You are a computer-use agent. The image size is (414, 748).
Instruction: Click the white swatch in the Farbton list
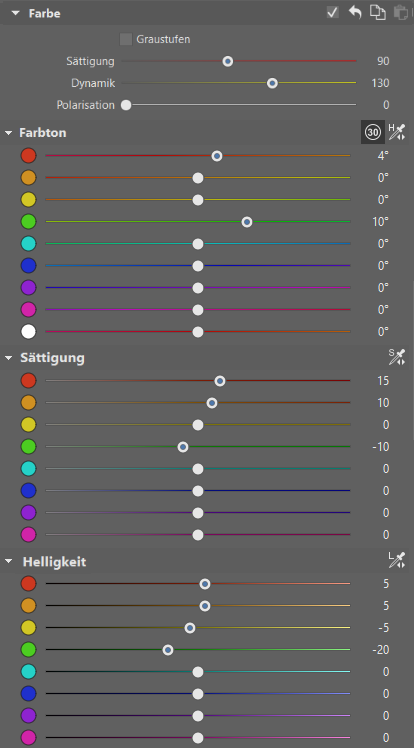pyautogui.click(x=29, y=332)
